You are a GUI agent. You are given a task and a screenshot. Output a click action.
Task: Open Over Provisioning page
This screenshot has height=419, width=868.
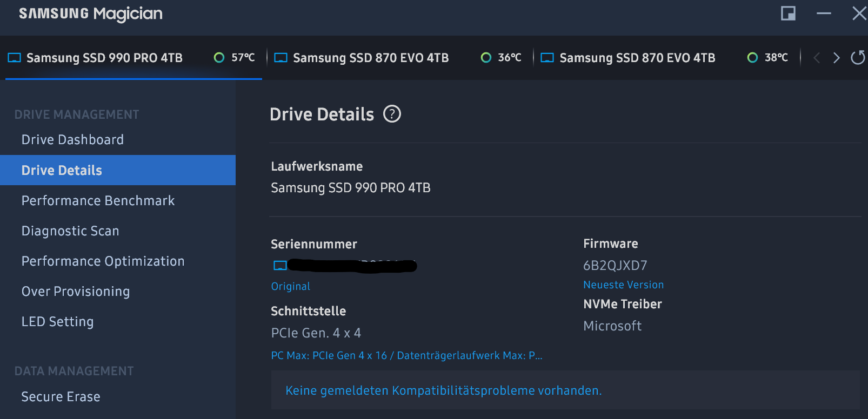[118, 291]
